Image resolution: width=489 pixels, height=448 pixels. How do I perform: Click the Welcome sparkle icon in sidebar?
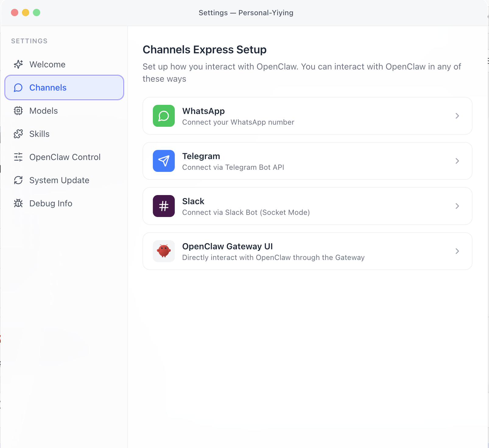click(x=18, y=64)
